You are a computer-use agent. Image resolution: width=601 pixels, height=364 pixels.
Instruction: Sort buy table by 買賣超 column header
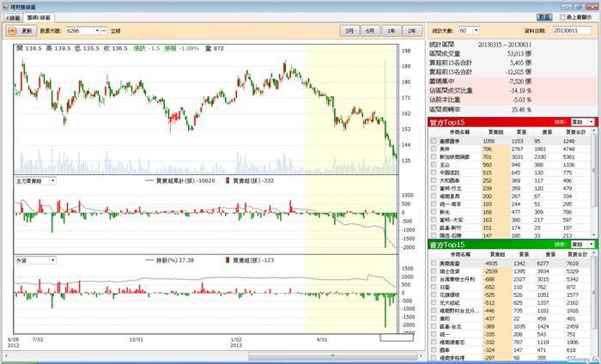495,132
